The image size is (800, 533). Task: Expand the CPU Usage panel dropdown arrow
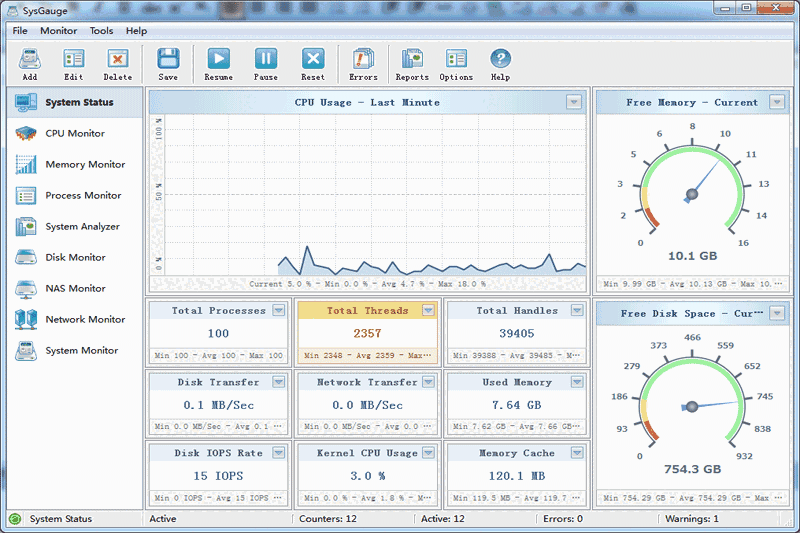tap(574, 102)
